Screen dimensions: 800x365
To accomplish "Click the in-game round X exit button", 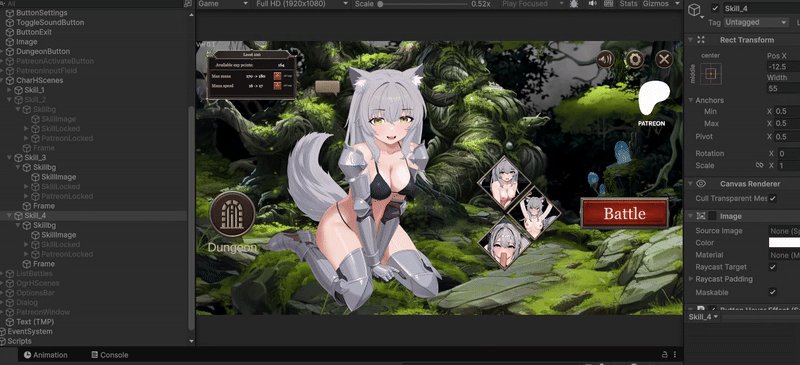I will click(x=664, y=60).
